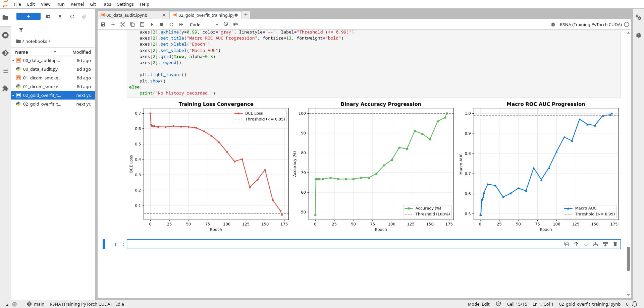This screenshot has height=308, width=644.
Task: Open the File Browser sidebar panel
Action: pyautogui.click(x=5, y=17)
